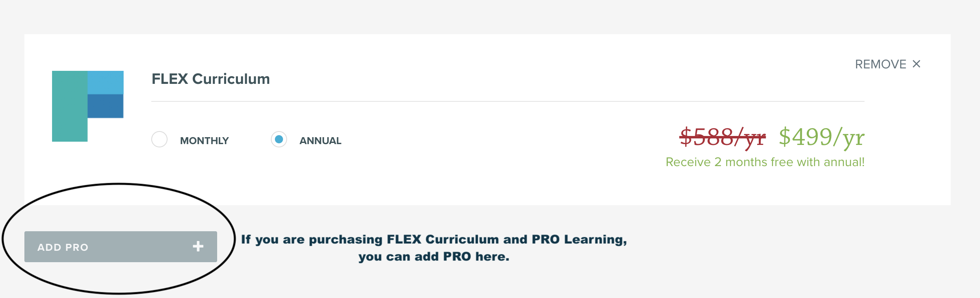Click the crossed-out $588/yr price

click(x=723, y=137)
